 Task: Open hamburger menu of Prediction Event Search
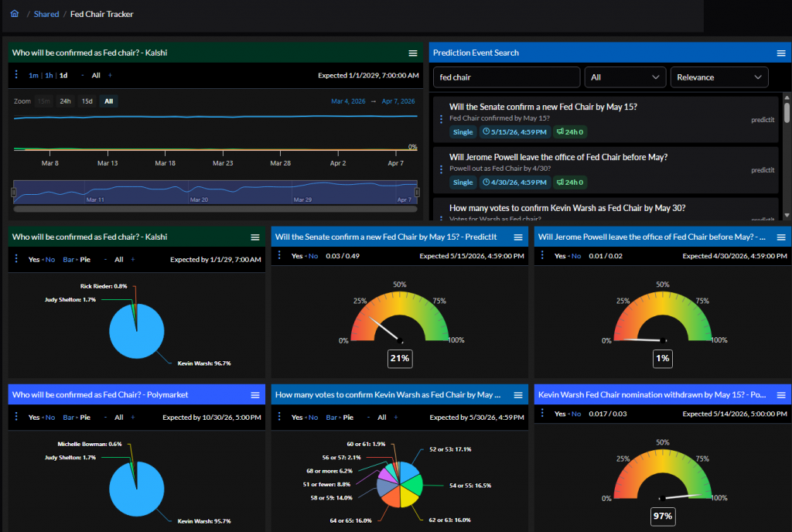pos(780,53)
